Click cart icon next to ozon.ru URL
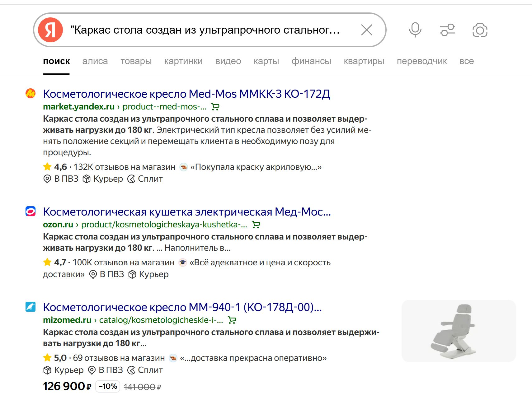The image size is (532, 405). (256, 225)
